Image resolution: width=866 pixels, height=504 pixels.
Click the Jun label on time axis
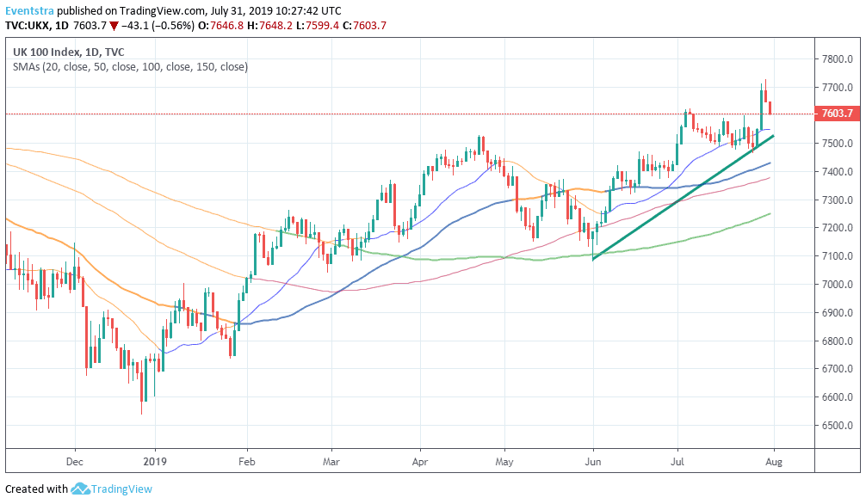(593, 462)
